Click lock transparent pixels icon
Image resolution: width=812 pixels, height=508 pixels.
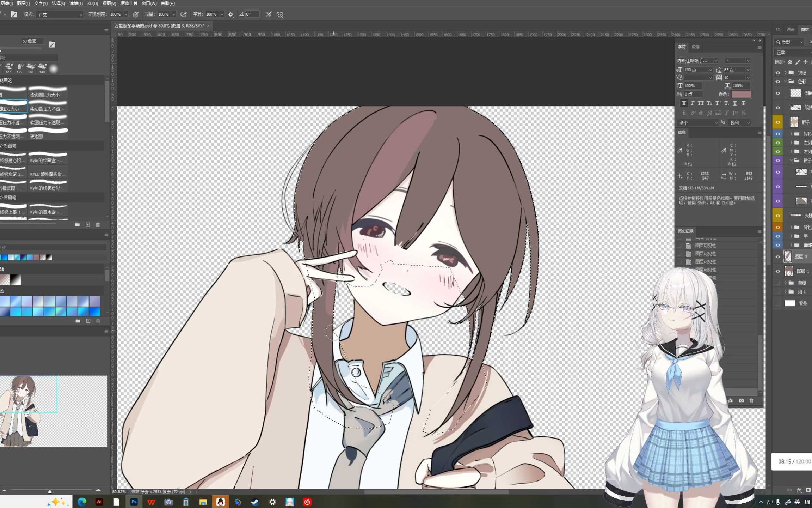tap(790, 62)
